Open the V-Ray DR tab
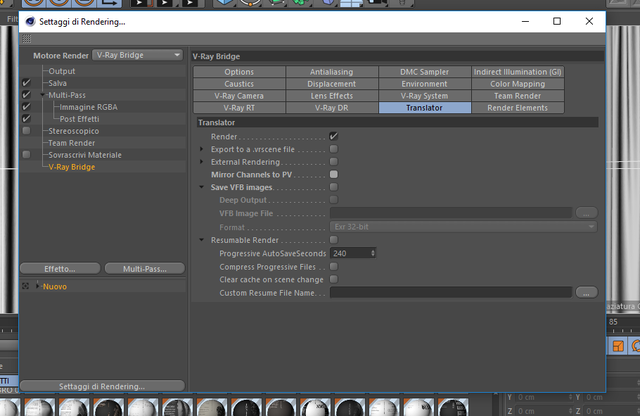 point(331,108)
